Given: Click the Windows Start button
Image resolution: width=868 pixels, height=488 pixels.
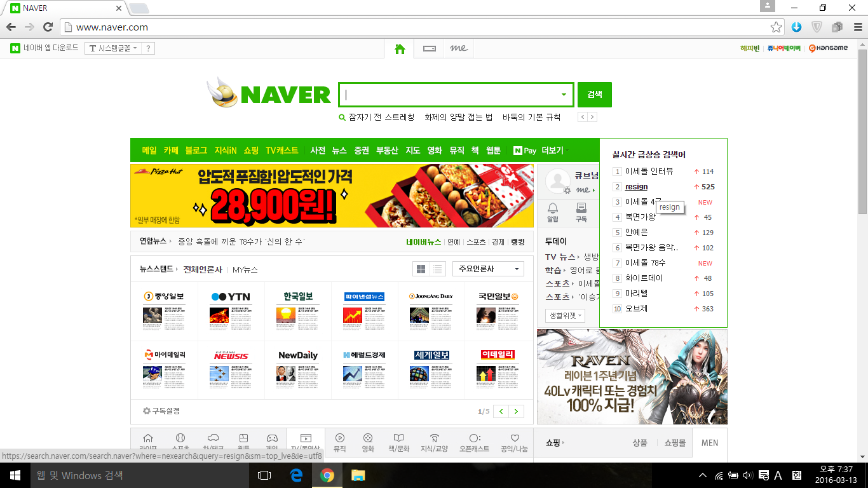Looking at the screenshot, I should (15, 475).
